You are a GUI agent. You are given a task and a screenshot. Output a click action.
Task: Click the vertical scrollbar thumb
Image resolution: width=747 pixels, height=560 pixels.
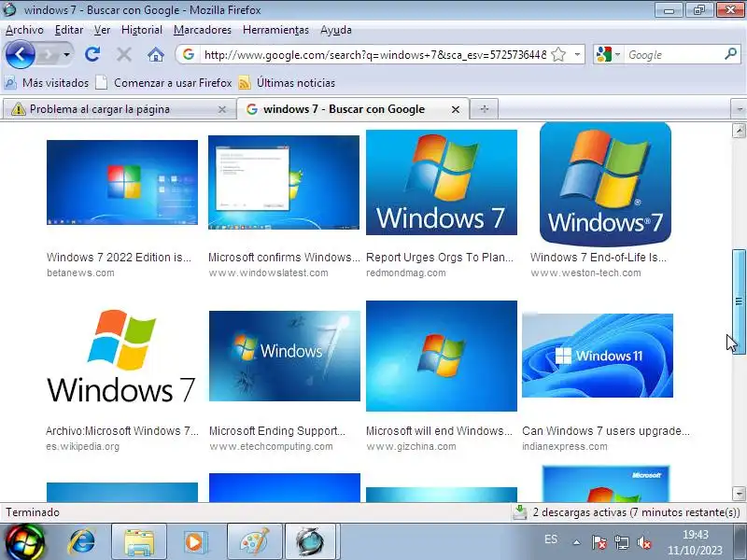point(739,301)
